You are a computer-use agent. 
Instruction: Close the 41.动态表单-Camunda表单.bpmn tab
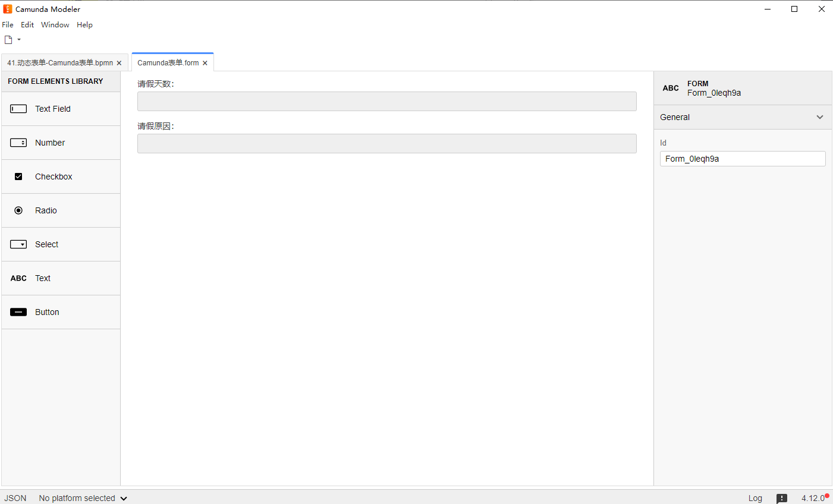coord(119,63)
